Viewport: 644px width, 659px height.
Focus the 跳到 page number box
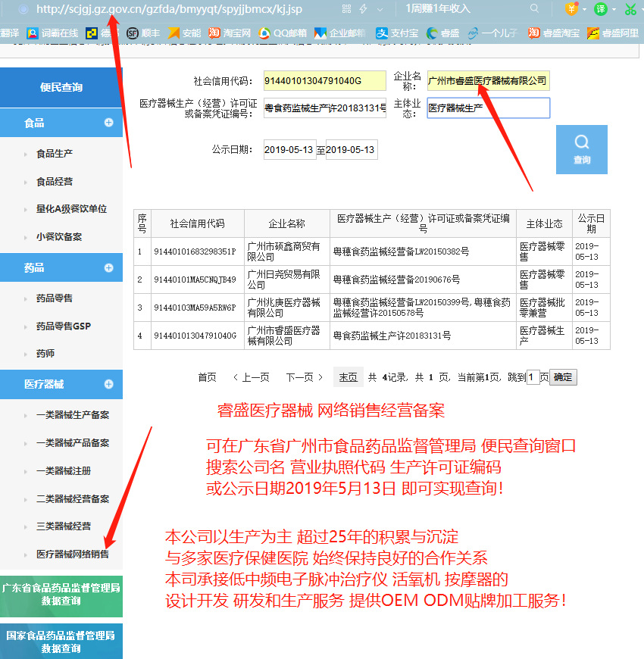(533, 377)
